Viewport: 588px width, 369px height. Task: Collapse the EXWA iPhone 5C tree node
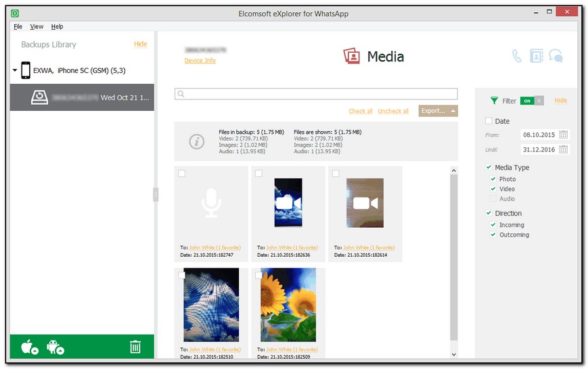point(15,70)
